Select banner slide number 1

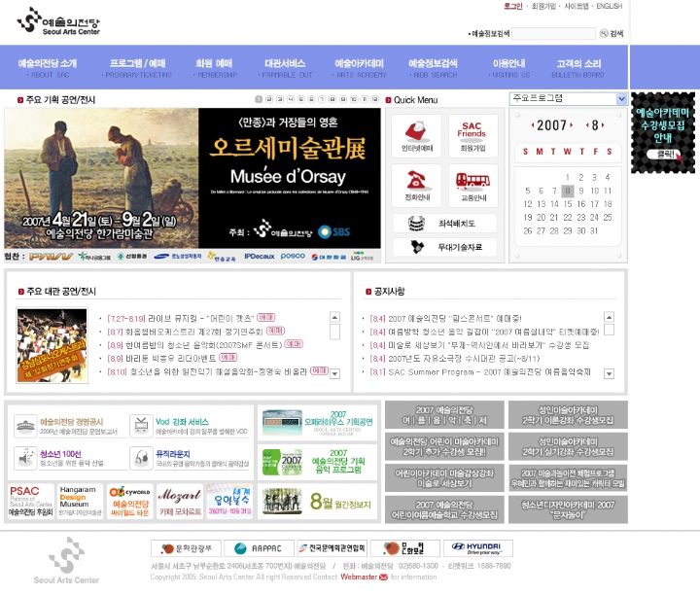(259, 99)
